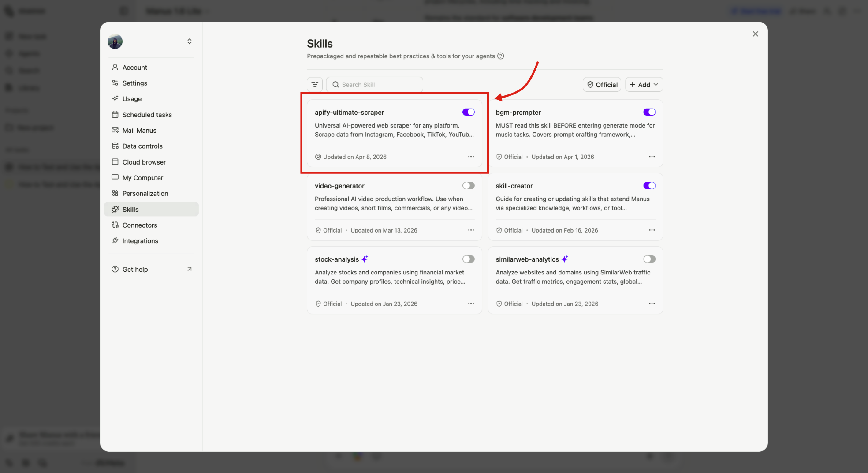Select the Scheduled tasks section
Screen dimensions: 868x473
pyautogui.click(x=147, y=115)
